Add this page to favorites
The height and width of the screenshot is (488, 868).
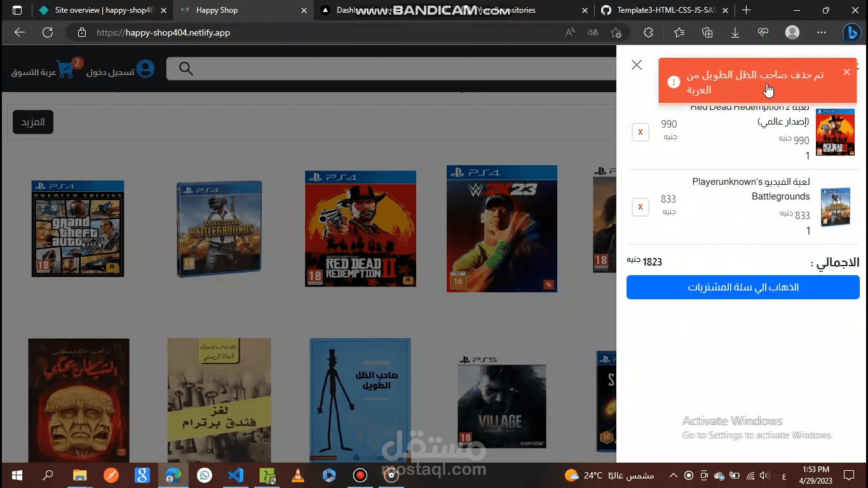[616, 32]
